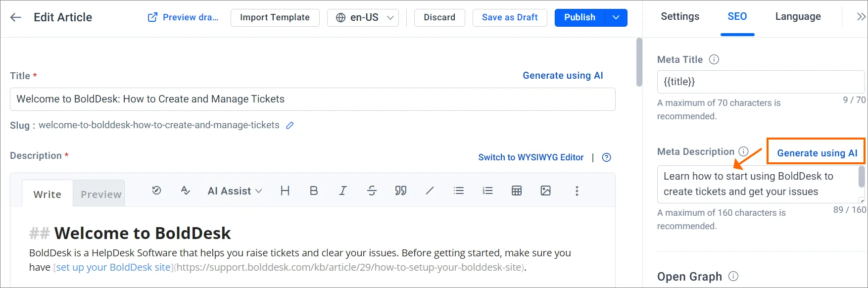Click the slug text welcome-to-bolddesk-how-to-create-and-manage-tickets

(159, 125)
